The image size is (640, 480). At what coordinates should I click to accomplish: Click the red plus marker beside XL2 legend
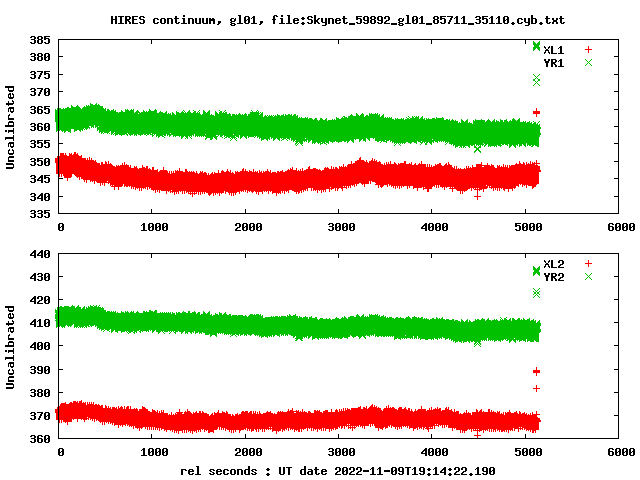(588, 264)
